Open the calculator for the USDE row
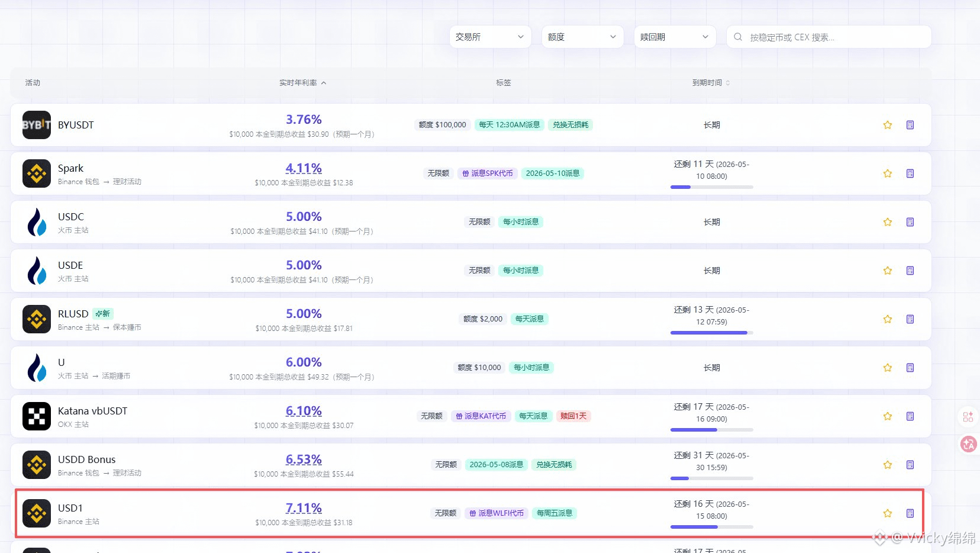 pyautogui.click(x=910, y=271)
